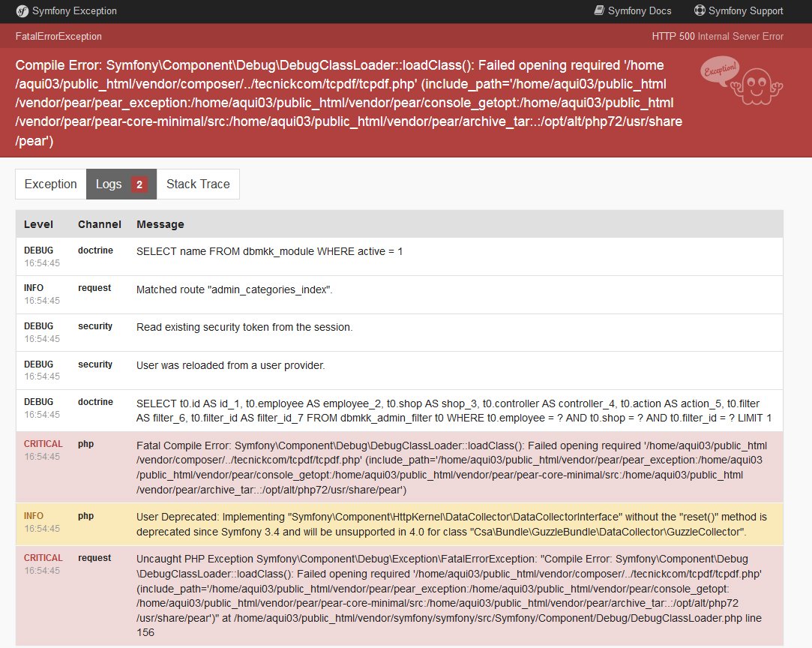Click the dbmkk_admin_filter SELECT query message
Image resolution: width=812 pixels, height=648 pixels.
coord(454,411)
